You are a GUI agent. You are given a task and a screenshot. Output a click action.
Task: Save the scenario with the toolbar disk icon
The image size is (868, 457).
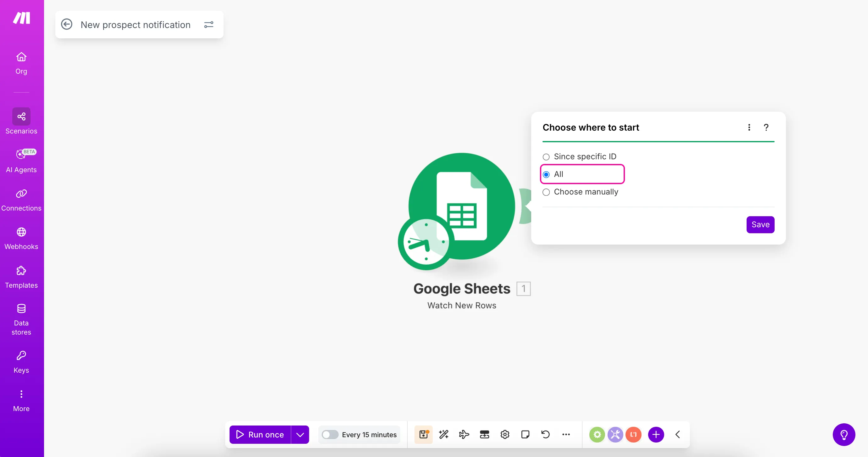(x=424, y=435)
